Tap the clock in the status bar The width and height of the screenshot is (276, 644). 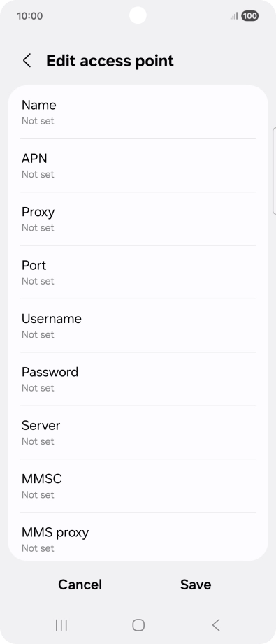[x=29, y=16]
